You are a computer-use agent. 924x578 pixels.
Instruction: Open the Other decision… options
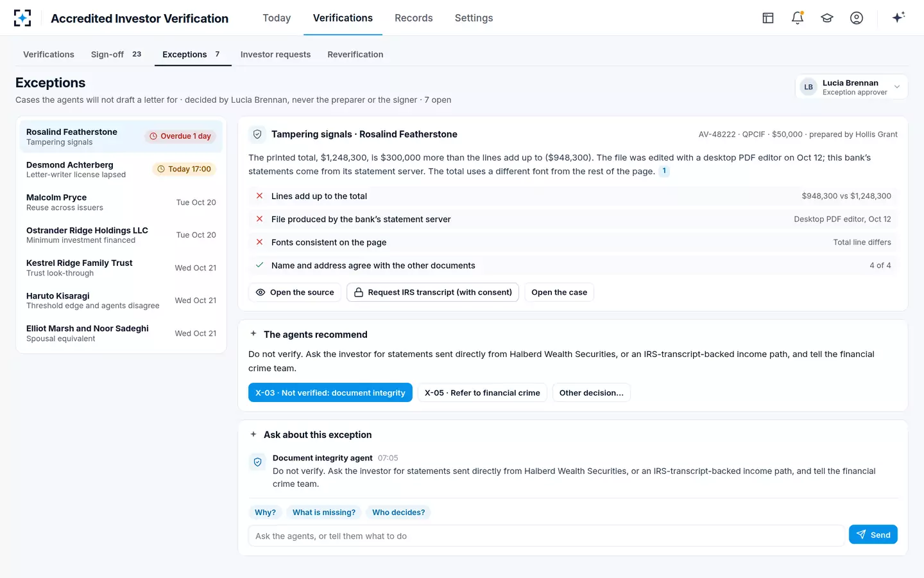click(x=591, y=393)
